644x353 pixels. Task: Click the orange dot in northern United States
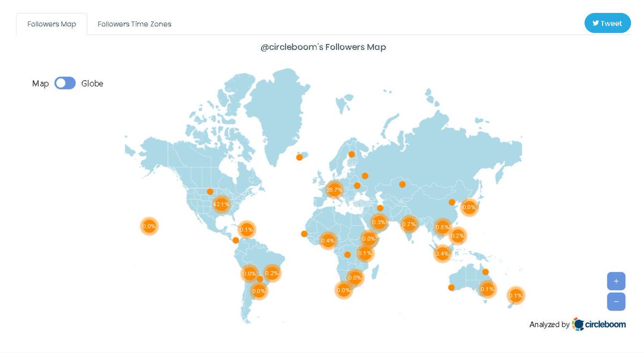210,192
